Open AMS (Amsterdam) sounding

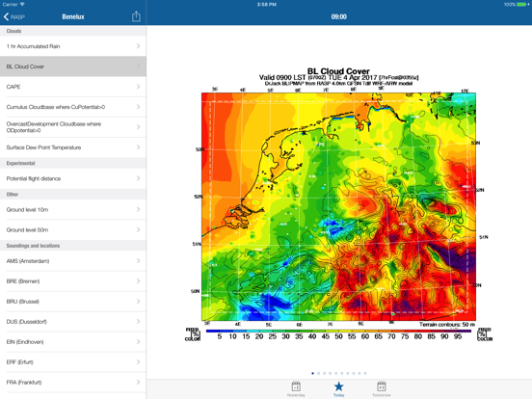pyautogui.click(x=73, y=261)
